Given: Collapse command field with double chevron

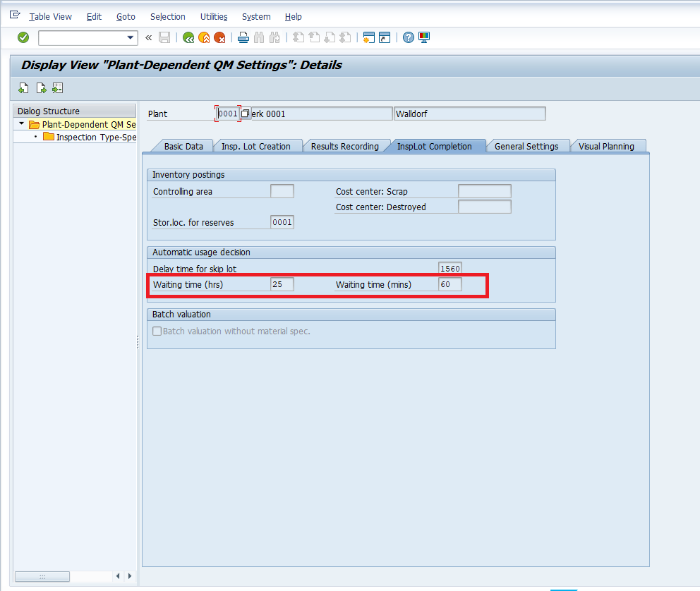Looking at the screenshot, I should pyautogui.click(x=149, y=38).
